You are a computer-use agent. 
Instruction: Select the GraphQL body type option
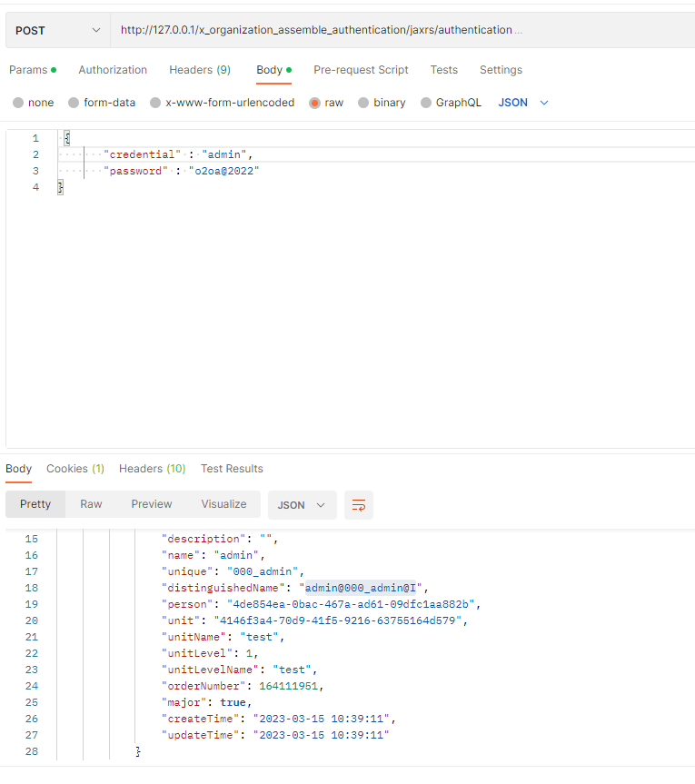(426, 103)
